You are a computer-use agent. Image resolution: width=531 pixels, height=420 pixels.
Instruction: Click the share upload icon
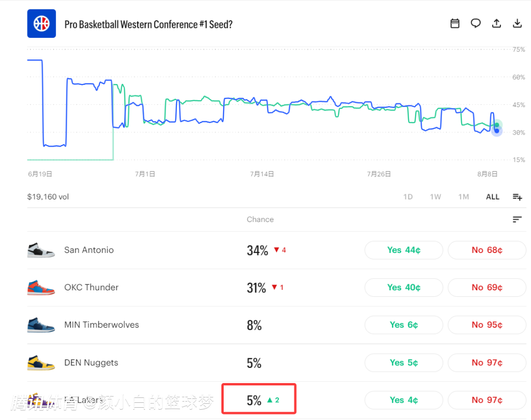[x=497, y=24]
